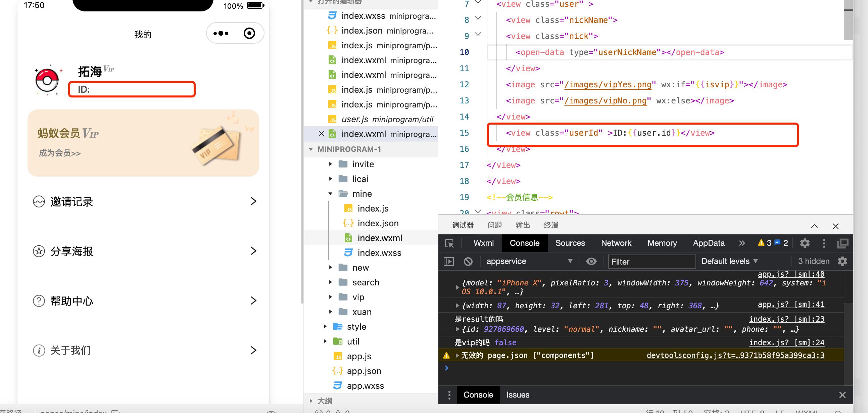Screen dimensions: 868x413
Task: Switch to the Network tab
Action: tap(616, 243)
